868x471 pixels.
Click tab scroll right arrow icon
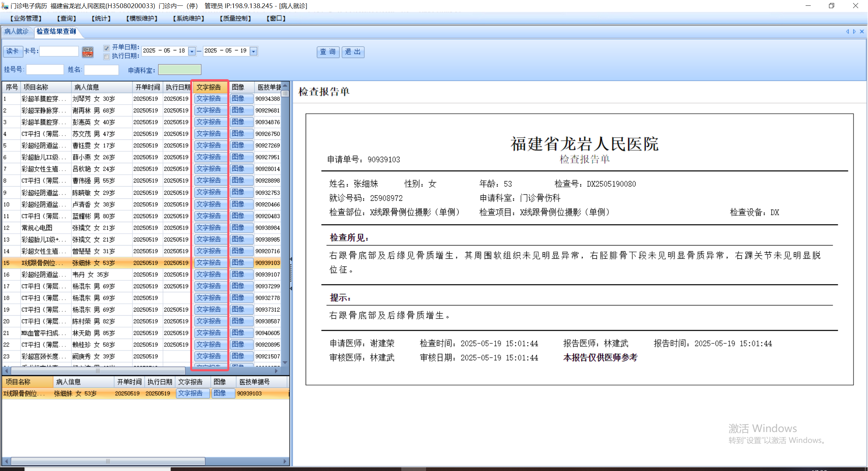click(x=854, y=31)
